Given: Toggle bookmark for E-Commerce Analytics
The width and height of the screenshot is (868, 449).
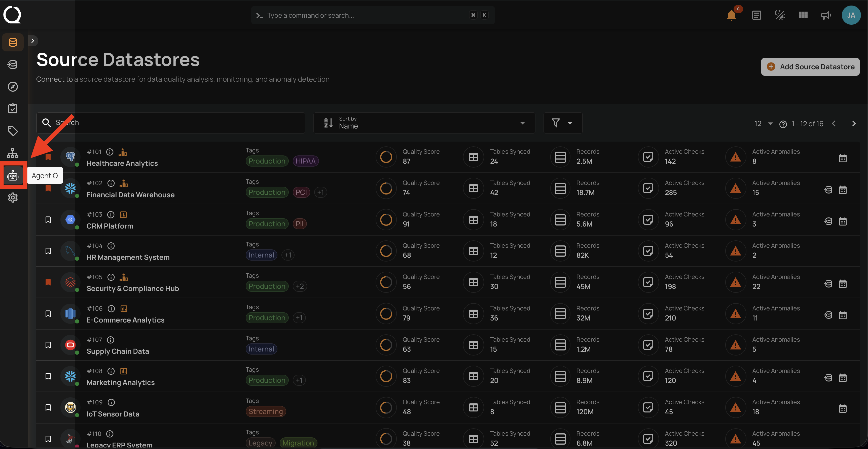Looking at the screenshot, I should (x=48, y=314).
